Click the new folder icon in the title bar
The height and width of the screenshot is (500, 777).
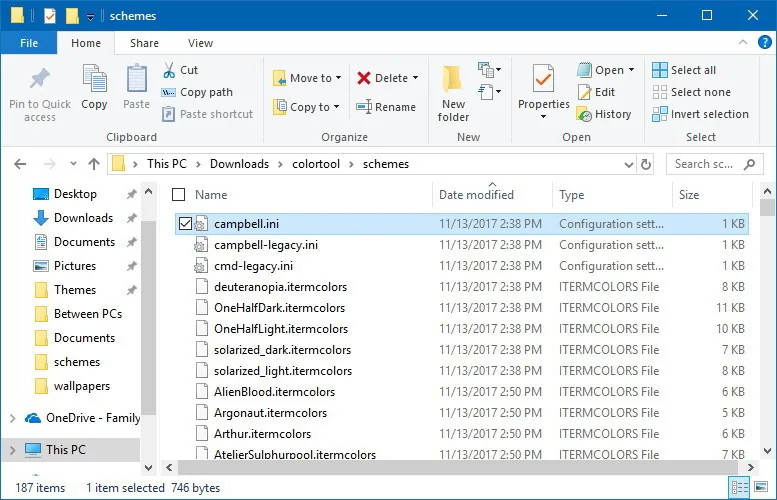click(x=72, y=16)
